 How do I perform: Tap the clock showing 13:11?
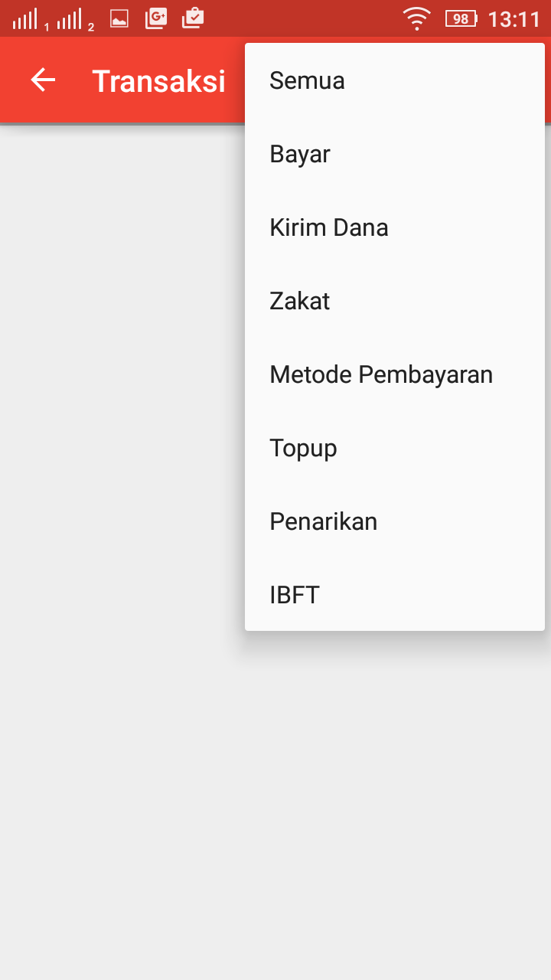tap(517, 17)
